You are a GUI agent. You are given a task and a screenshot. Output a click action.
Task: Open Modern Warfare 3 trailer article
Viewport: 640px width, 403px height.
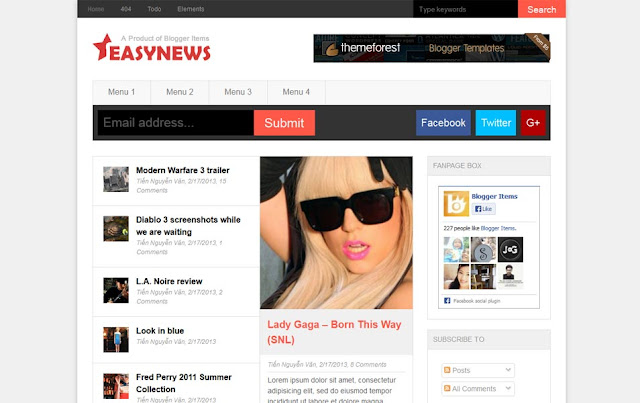coord(183,170)
